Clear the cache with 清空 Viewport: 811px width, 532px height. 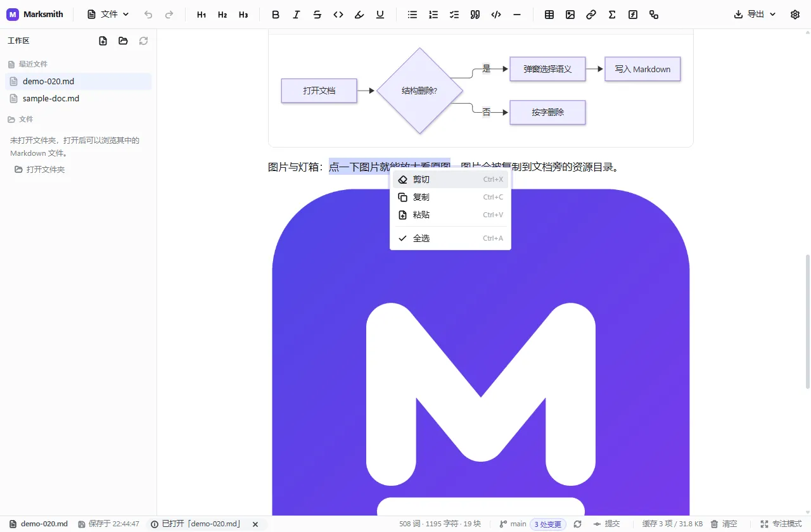tap(724, 524)
